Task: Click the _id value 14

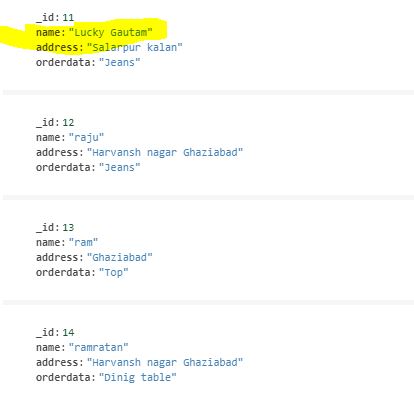Action: coord(68,332)
